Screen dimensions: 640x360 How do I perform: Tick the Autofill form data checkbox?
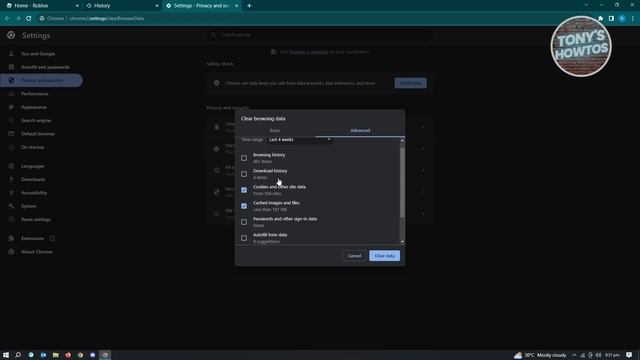244,238
